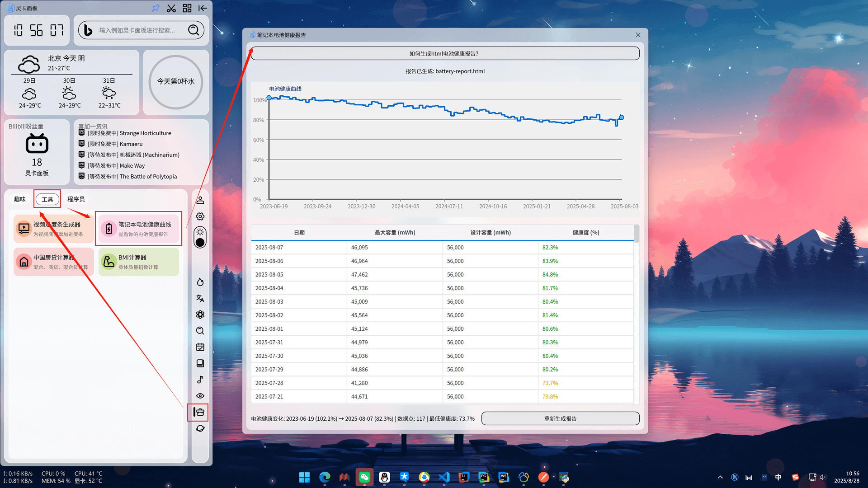Focus the Bing search input box
The width and height of the screenshot is (868, 488).
pos(138,30)
